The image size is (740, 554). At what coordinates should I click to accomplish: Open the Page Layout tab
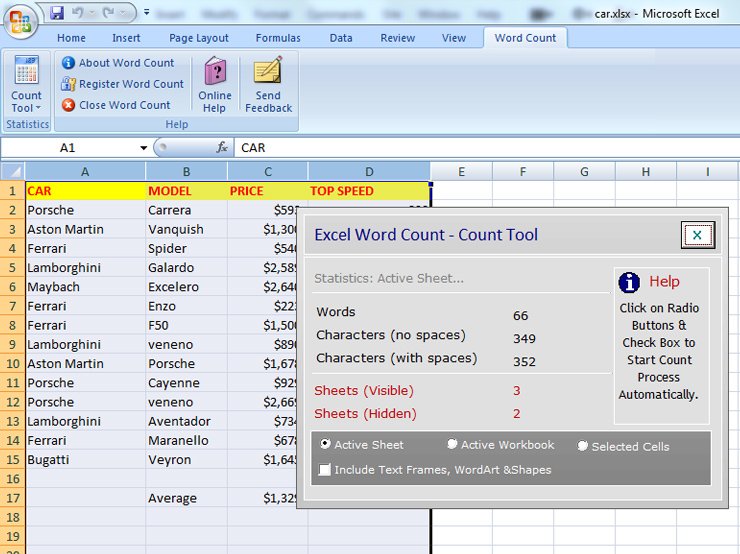point(199,38)
